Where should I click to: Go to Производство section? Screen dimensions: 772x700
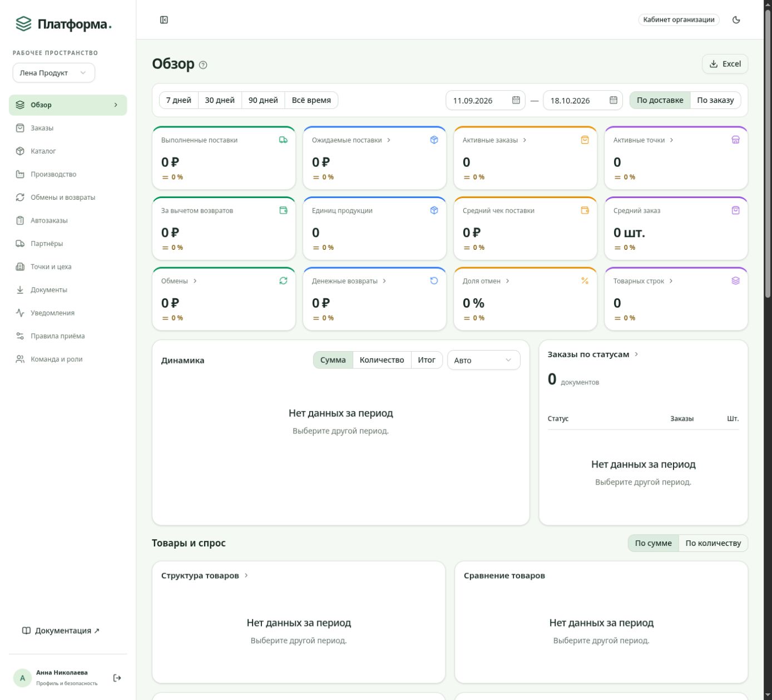click(68, 174)
